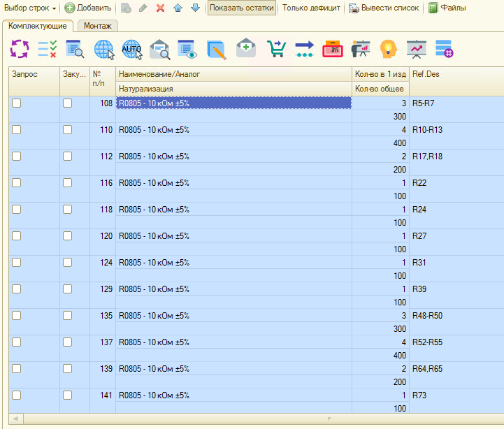The width and height of the screenshot is (504, 429).
Task: Click the lightbulb head icon
Action: 388,49
